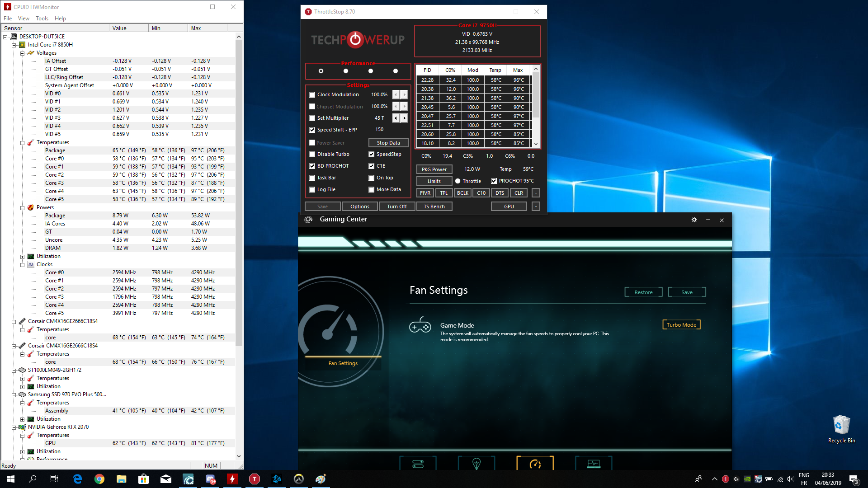The height and width of the screenshot is (488, 868).
Task: Open Windows Task View
Action: tap(54, 479)
